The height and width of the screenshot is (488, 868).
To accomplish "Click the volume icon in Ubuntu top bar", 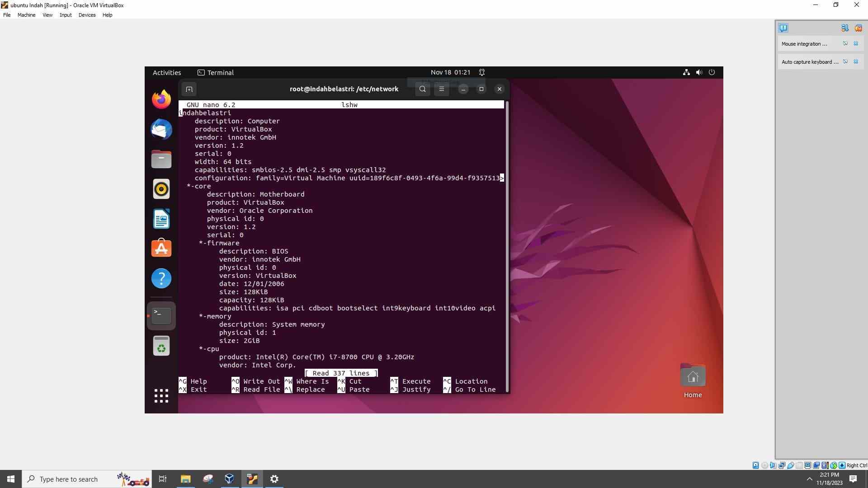I will coord(699,72).
